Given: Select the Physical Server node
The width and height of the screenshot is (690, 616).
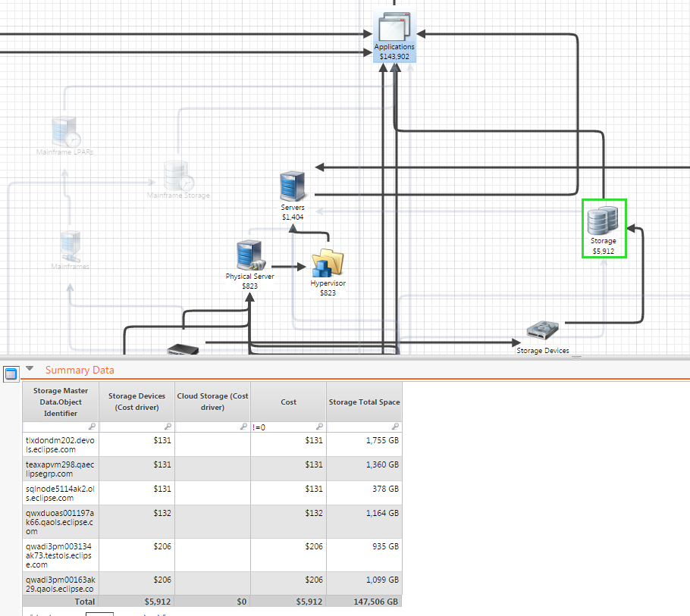Looking at the screenshot, I should point(250,264).
